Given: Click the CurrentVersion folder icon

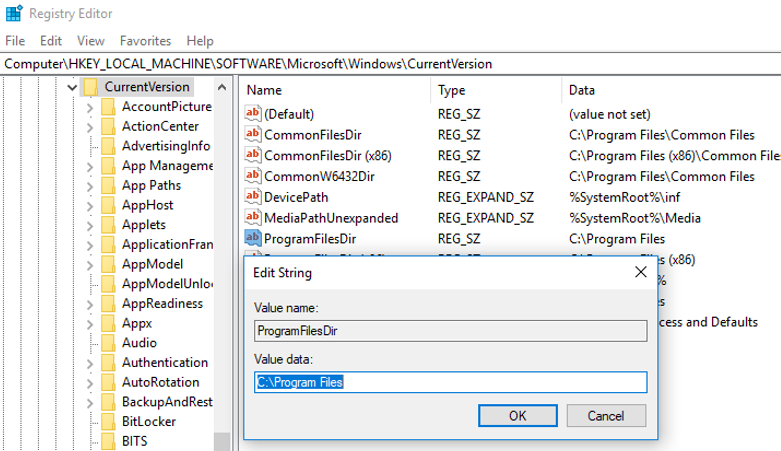Looking at the screenshot, I should (x=91, y=87).
